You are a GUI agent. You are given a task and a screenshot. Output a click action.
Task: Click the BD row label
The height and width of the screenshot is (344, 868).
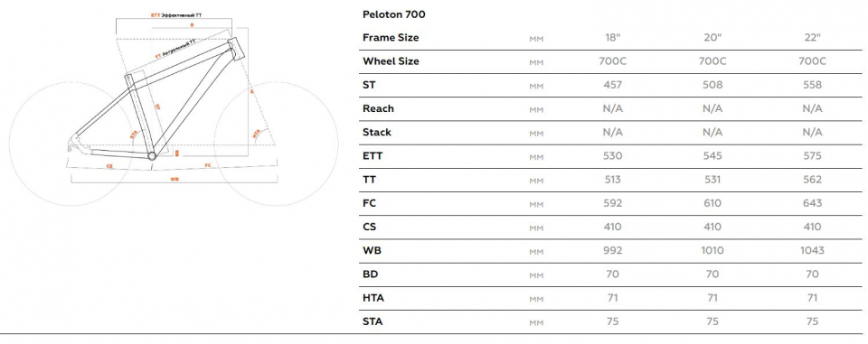pyautogui.click(x=371, y=274)
